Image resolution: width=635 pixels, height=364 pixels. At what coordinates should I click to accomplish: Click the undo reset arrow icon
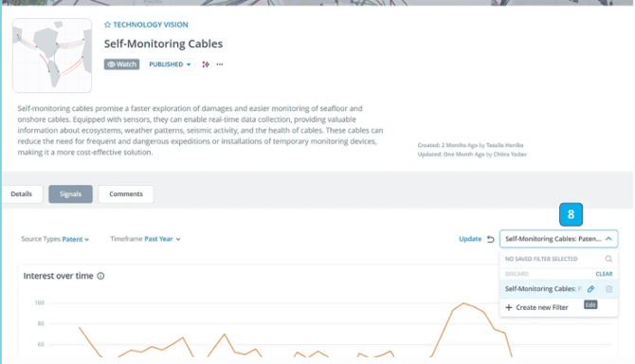(x=490, y=239)
